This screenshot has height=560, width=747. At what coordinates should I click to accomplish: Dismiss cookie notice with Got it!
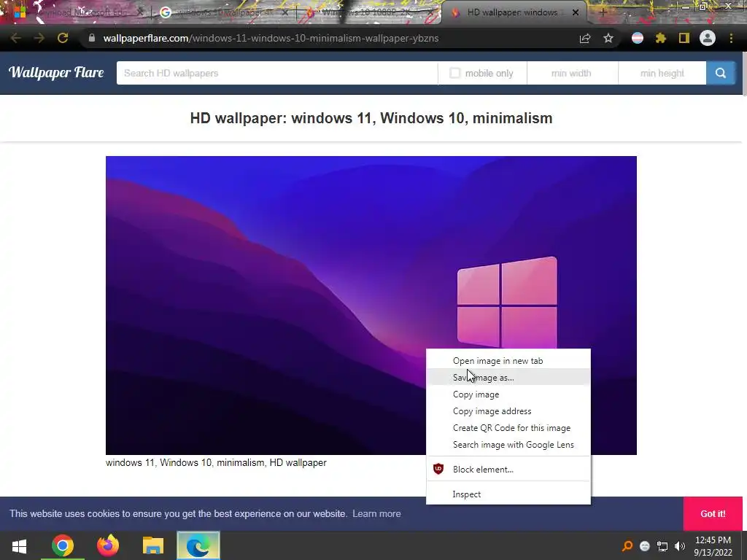(x=713, y=513)
